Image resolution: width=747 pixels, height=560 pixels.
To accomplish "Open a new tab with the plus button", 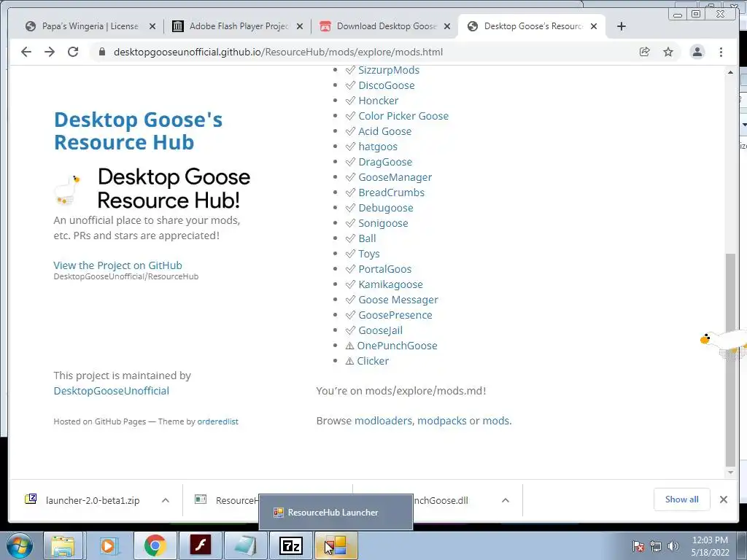I will pyautogui.click(x=622, y=26).
